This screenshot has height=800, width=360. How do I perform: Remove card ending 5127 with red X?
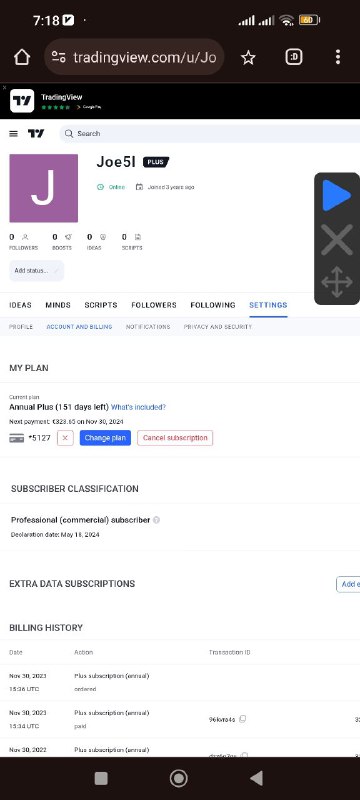pos(65,438)
